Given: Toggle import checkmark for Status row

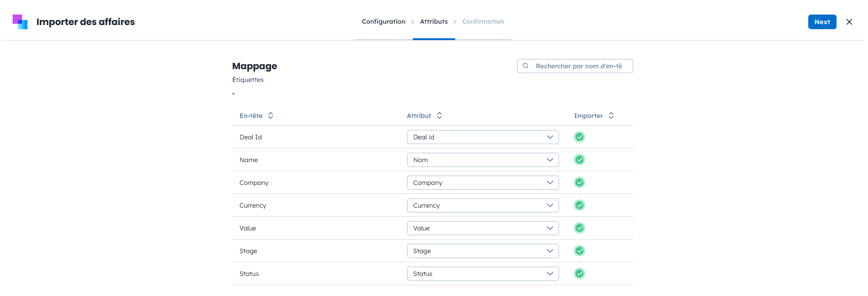Looking at the screenshot, I should click(579, 274).
